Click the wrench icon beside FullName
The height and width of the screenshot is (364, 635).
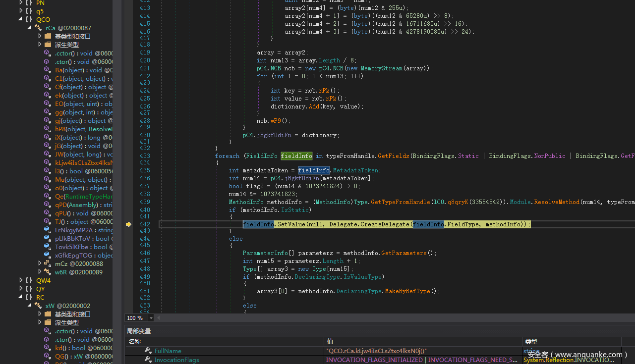point(148,351)
